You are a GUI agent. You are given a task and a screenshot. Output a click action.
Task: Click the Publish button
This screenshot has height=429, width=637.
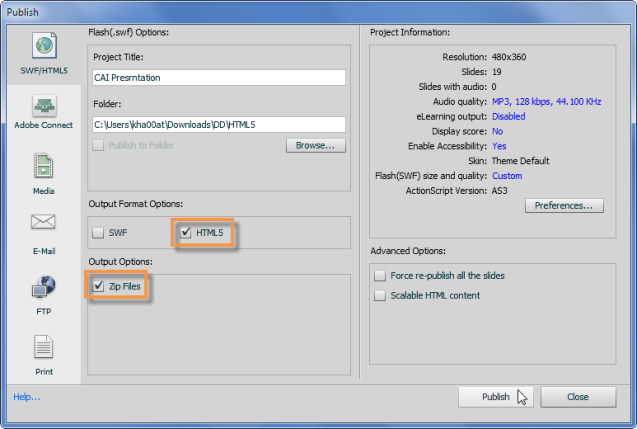tap(496, 397)
